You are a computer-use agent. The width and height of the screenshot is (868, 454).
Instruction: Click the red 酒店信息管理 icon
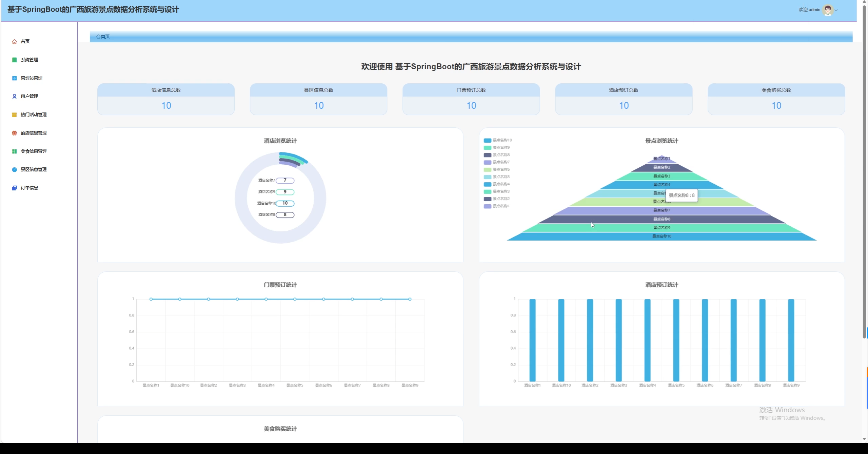click(x=14, y=133)
